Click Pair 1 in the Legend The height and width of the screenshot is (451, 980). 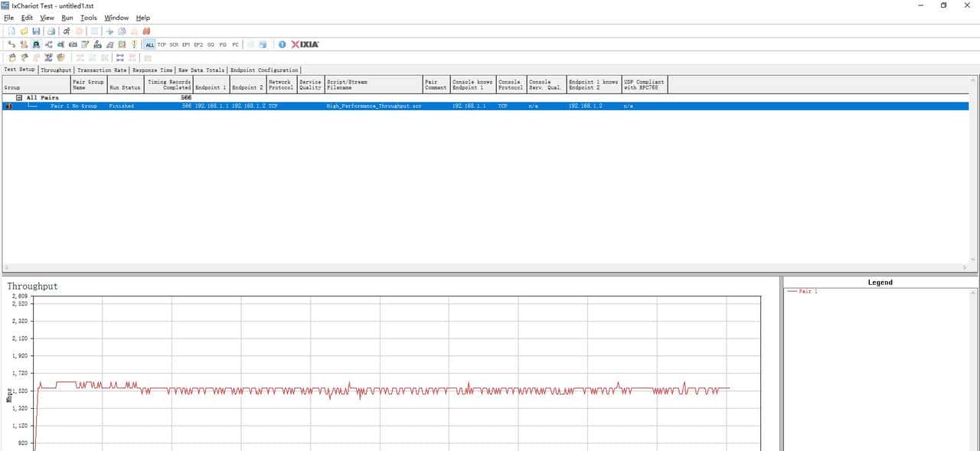(x=808, y=291)
